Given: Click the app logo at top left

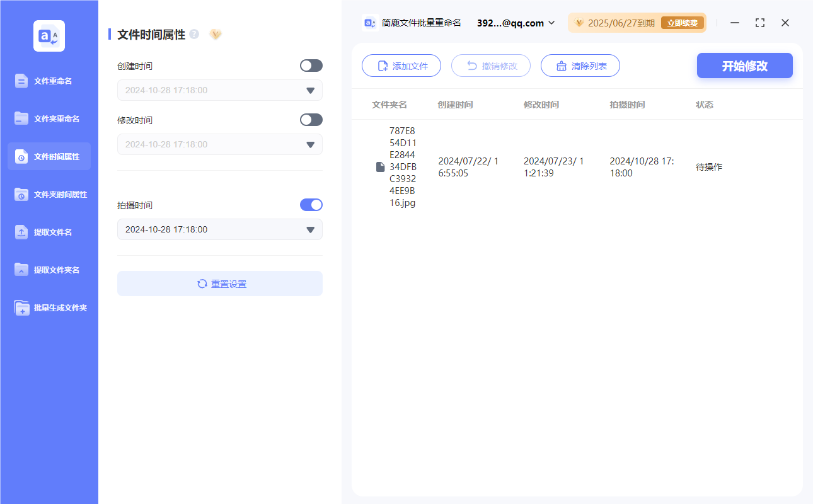Looking at the screenshot, I should [x=49, y=35].
